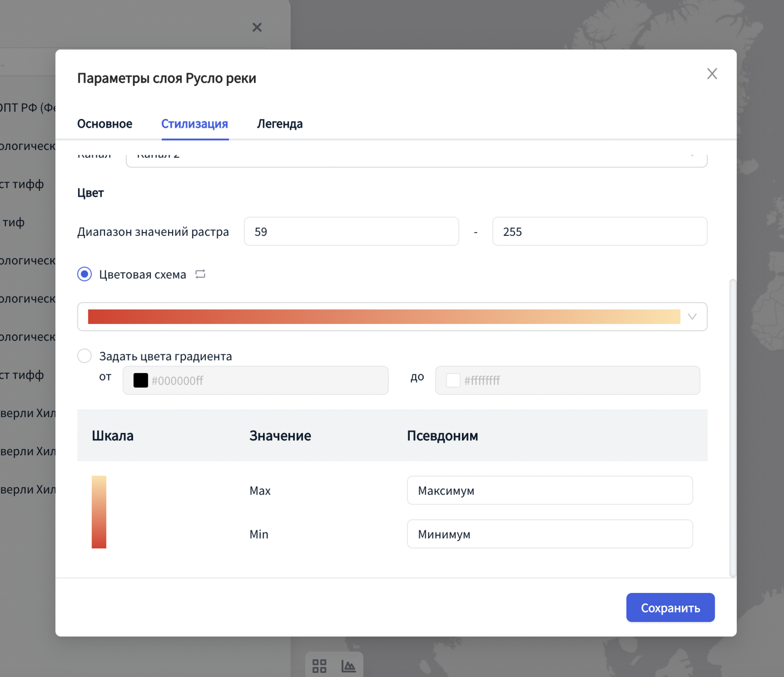Image resolution: width=784 pixels, height=677 pixels.
Task: Open the grid view icon at bottom
Action: [319, 665]
